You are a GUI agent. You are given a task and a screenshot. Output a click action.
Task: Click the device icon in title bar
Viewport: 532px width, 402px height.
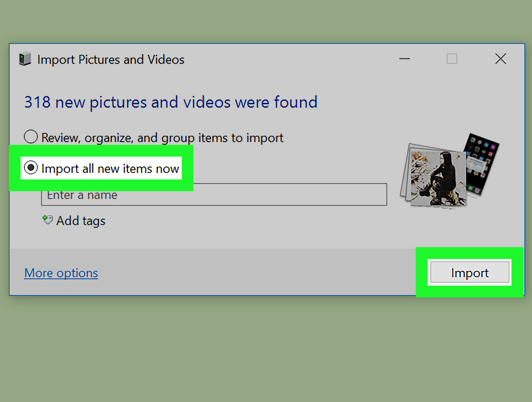(x=25, y=58)
